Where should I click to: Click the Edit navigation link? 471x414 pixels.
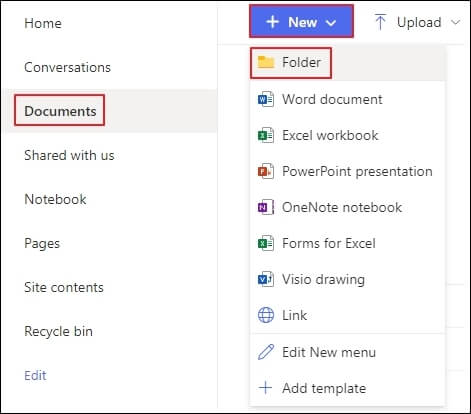35,375
